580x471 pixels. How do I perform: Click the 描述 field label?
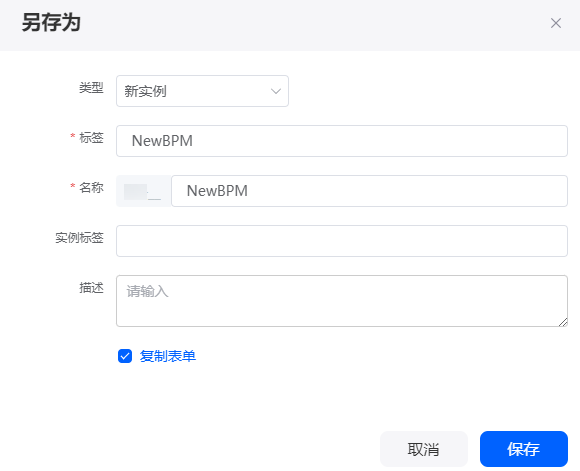(x=91, y=287)
